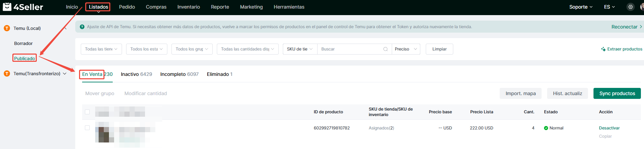Click the search magnifier icon

(x=385, y=49)
